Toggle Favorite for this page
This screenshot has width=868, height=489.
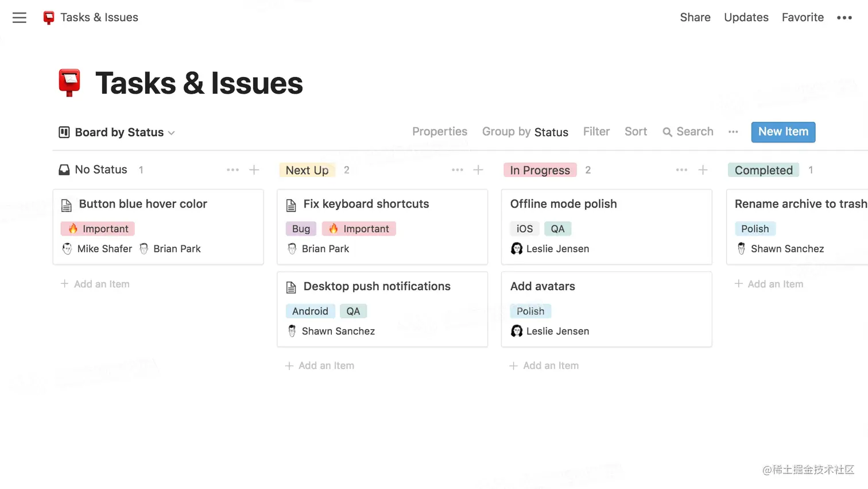coord(803,17)
